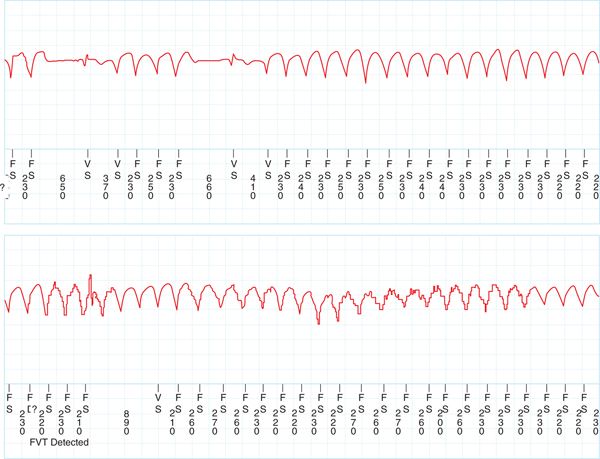Click the only VS marker in bottom strip
This screenshot has width=600, height=459.
(158, 403)
